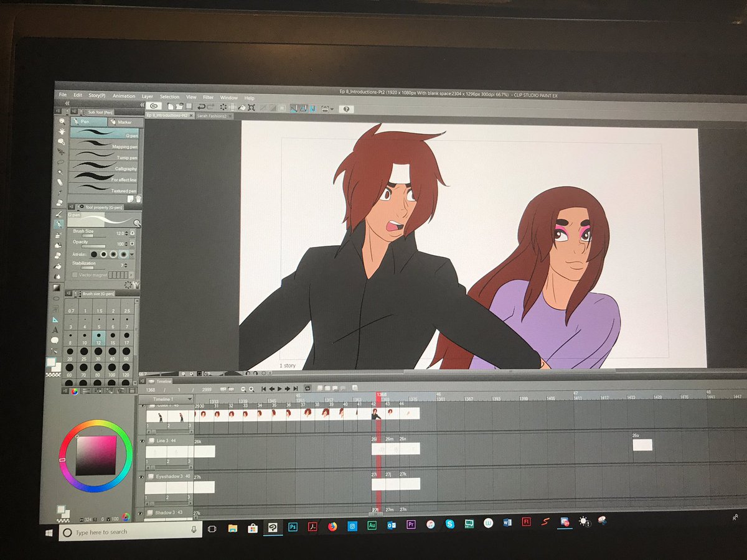Open the snap options dropdown in command bar
Screen dimensions: 747x560
pyautogui.click(x=331, y=108)
